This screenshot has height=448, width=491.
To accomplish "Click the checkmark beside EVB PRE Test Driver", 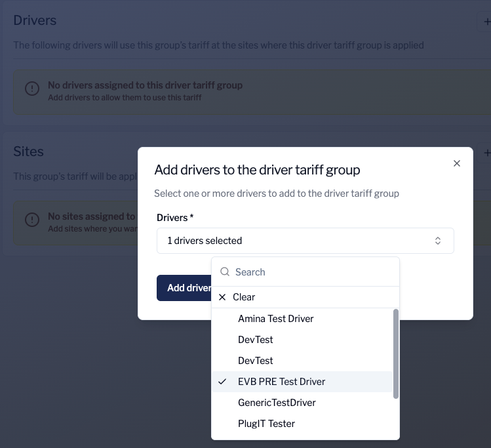I will (x=223, y=382).
